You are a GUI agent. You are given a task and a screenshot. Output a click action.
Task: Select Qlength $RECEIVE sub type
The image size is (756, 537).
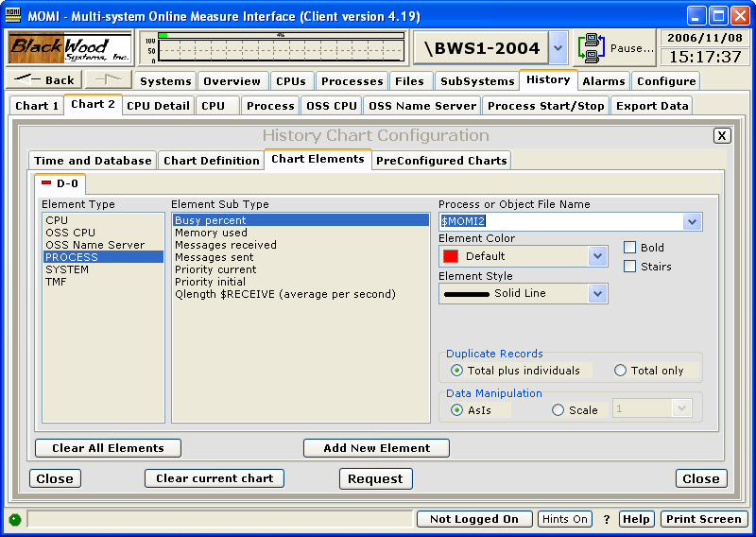coord(301,294)
